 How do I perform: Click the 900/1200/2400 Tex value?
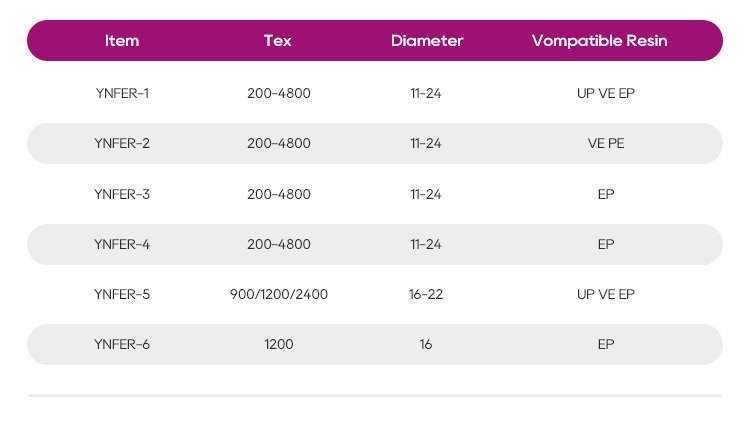click(x=279, y=294)
